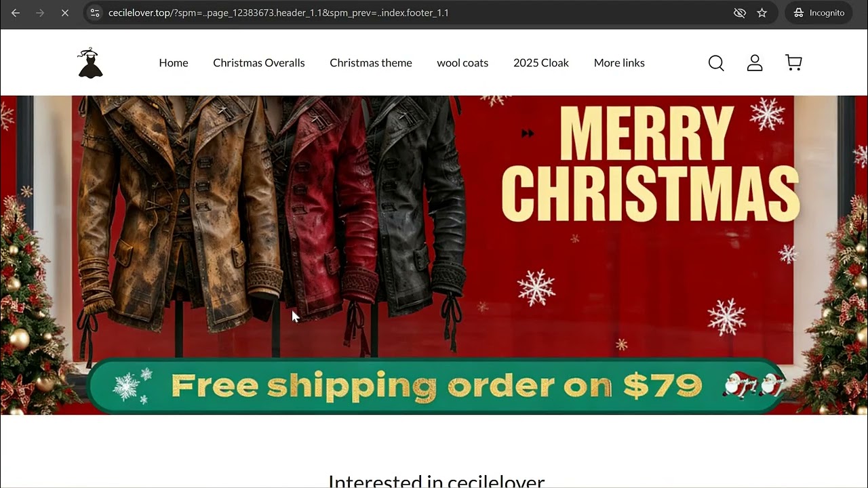
Task: Open the Christmas Overalls category
Action: coord(259,63)
